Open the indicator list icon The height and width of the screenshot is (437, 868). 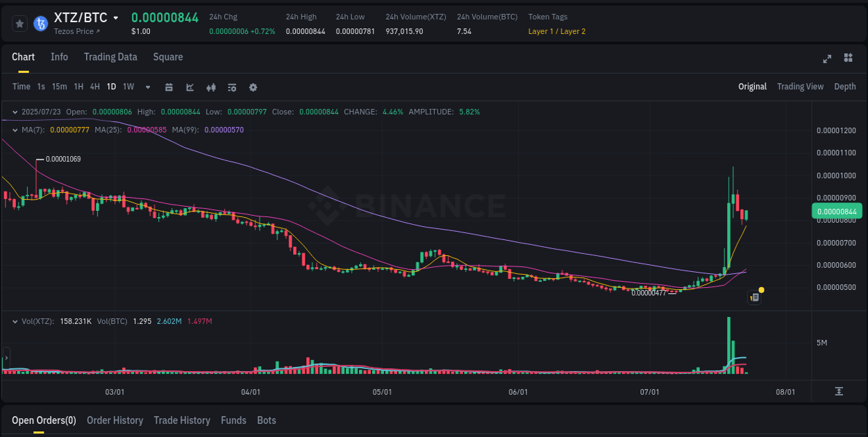[231, 87]
